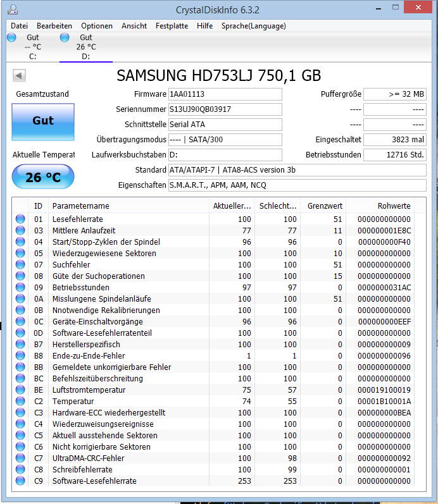Click the Puffergröße field >= 32 MB

coord(395,94)
